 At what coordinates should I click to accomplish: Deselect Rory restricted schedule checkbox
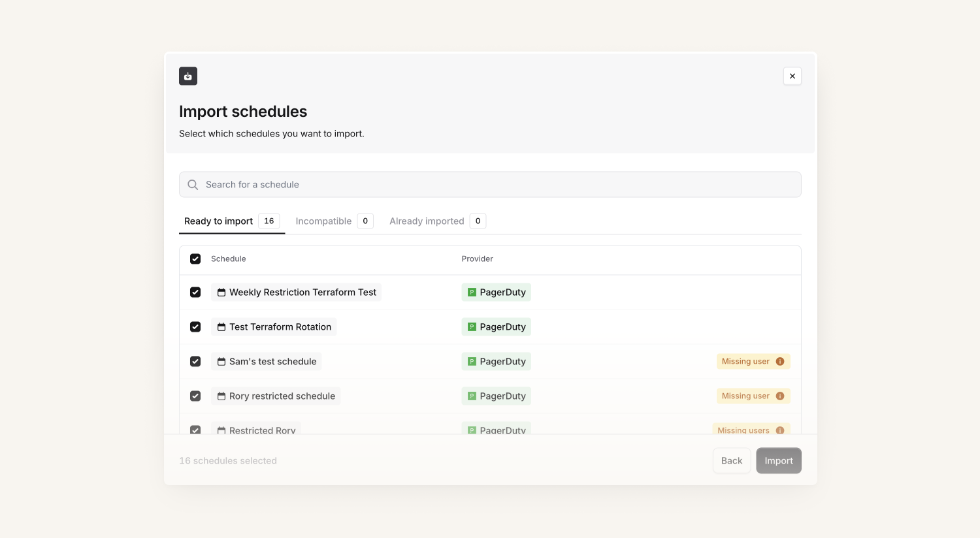195,396
